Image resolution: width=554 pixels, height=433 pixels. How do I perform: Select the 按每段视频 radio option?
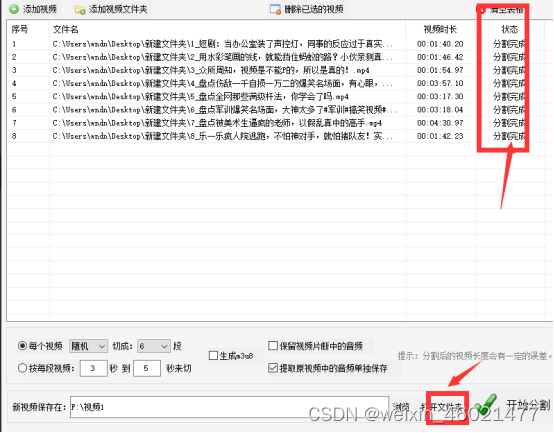pos(22,368)
